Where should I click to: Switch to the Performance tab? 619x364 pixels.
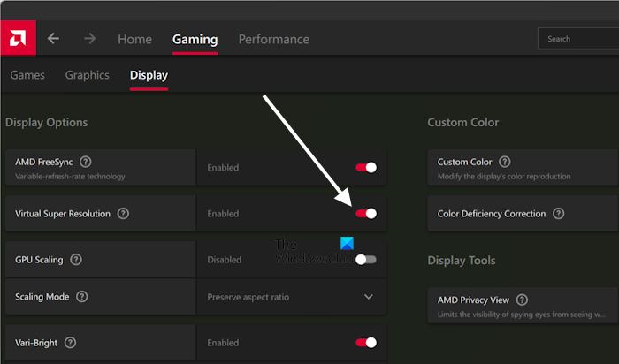pyautogui.click(x=274, y=39)
